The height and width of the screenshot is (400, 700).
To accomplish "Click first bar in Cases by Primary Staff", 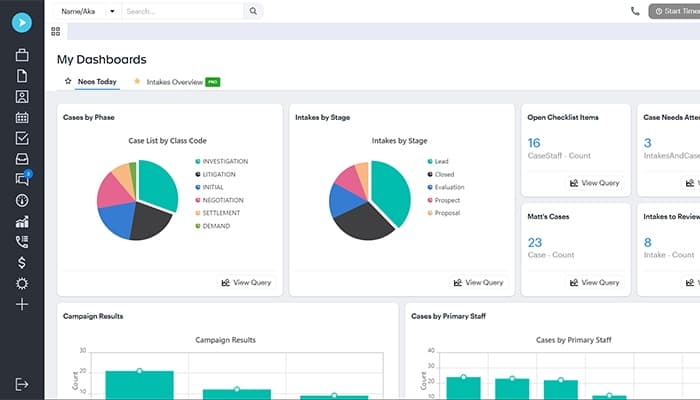I will point(463,388).
